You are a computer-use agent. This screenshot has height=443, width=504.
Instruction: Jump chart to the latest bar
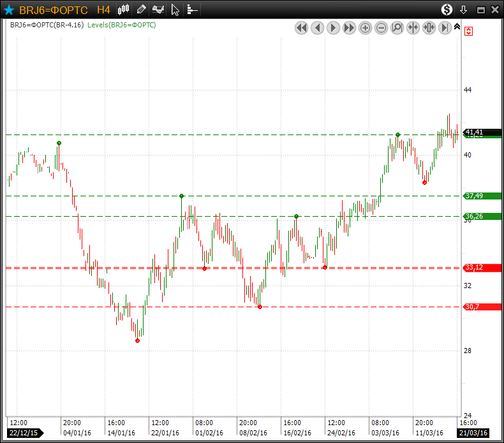[445, 28]
